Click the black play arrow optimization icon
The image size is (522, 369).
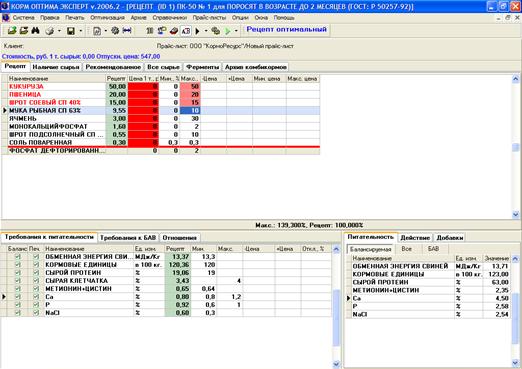198,31
